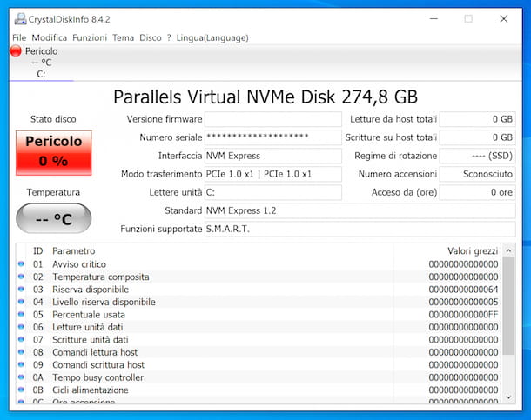This screenshot has height=420, width=531.
Task: Click blue status dot beside Temperatura composita
Action: click(22, 277)
